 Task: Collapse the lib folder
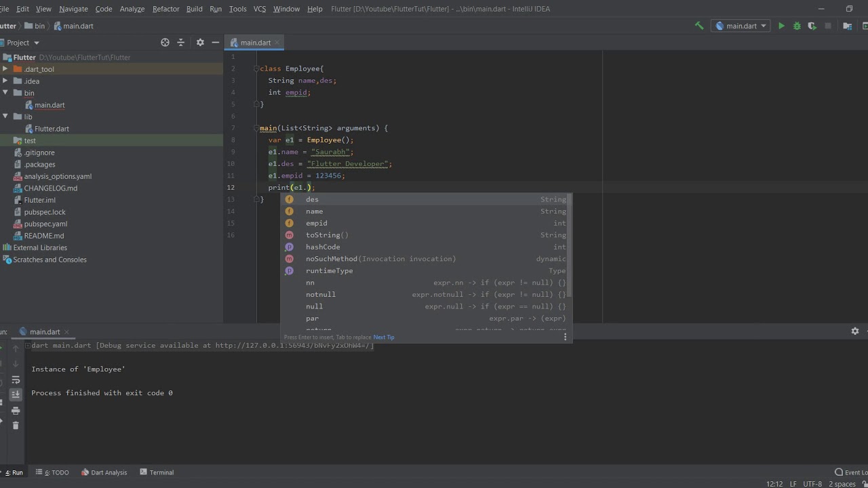click(x=5, y=117)
